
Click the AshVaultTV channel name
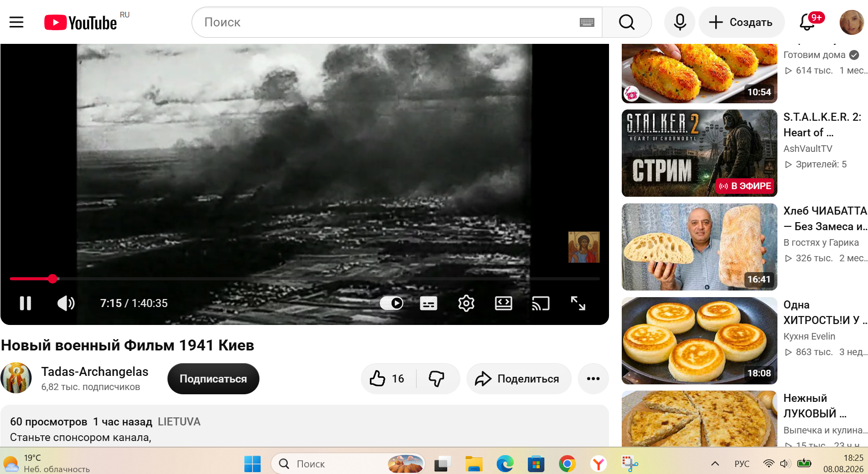pos(808,149)
